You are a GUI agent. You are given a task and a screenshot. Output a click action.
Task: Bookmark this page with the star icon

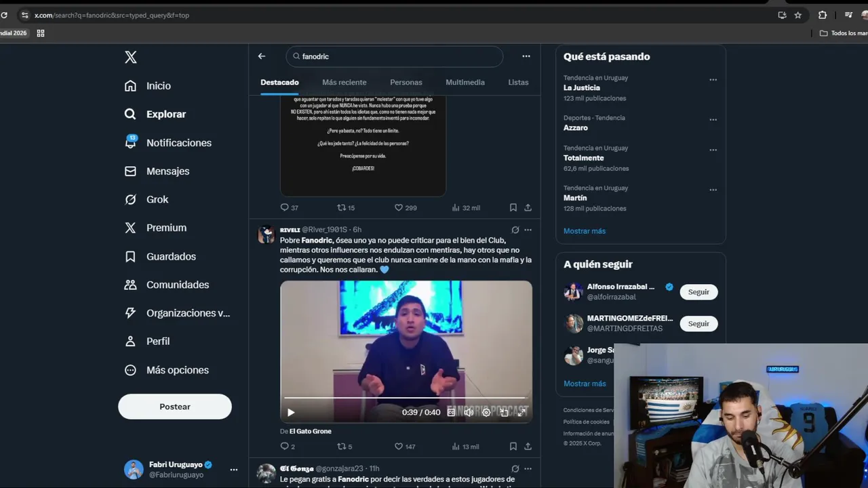click(x=798, y=15)
